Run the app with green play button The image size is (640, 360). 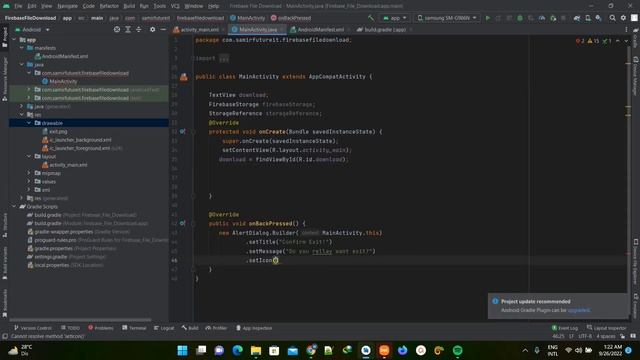click(487, 18)
